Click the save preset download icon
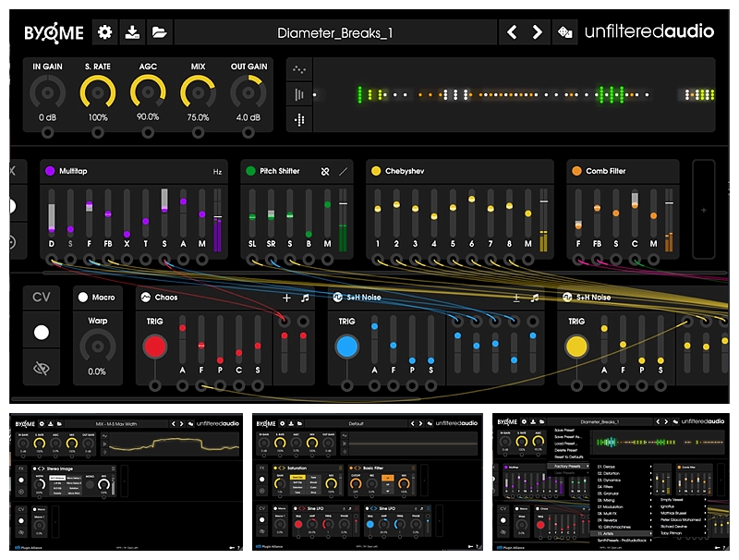 tap(132, 32)
